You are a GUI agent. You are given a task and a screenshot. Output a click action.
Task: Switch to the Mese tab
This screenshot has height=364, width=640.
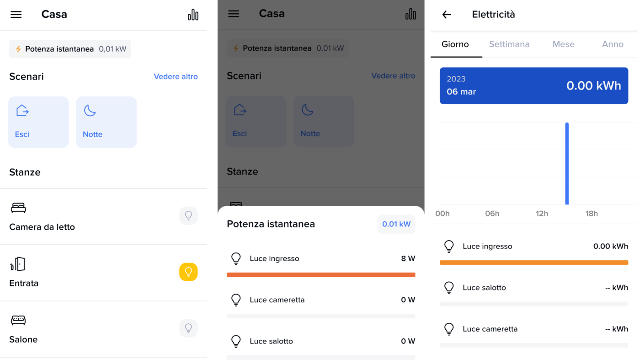click(563, 44)
